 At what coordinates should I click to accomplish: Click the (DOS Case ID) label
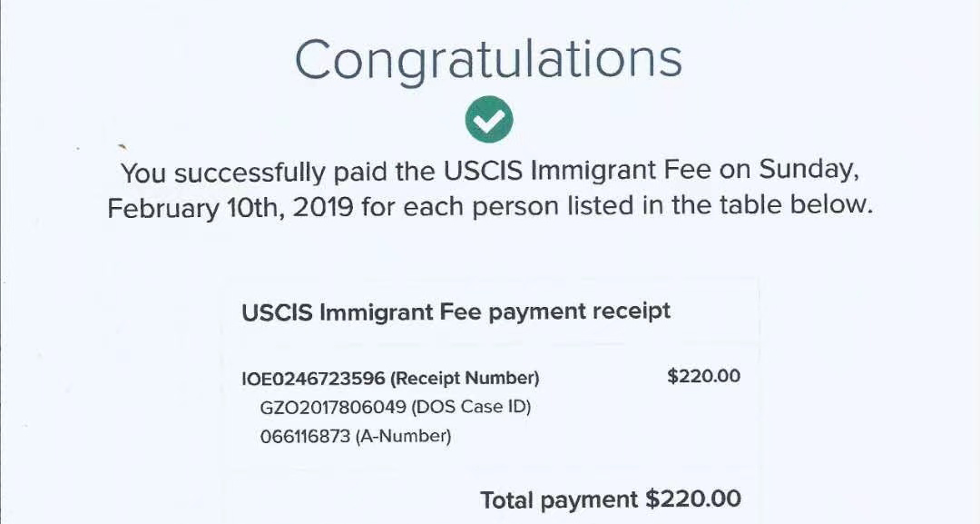click(471, 407)
